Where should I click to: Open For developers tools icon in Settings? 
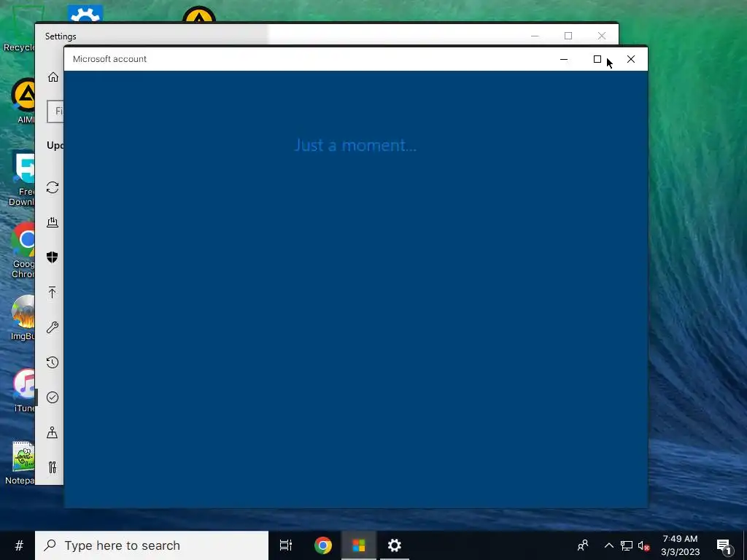(x=53, y=467)
